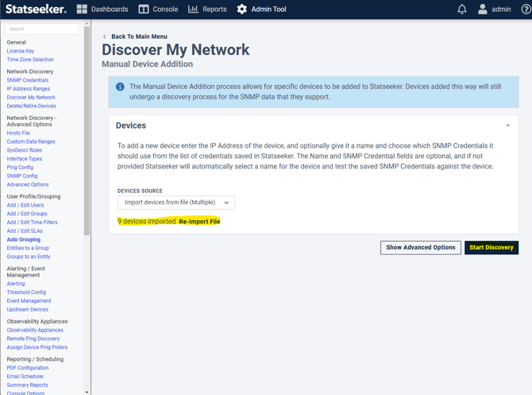Viewport: 532px width, 395px height.
Task: Click Show Advanced Options button
Action: pyautogui.click(x=420, y=247)
